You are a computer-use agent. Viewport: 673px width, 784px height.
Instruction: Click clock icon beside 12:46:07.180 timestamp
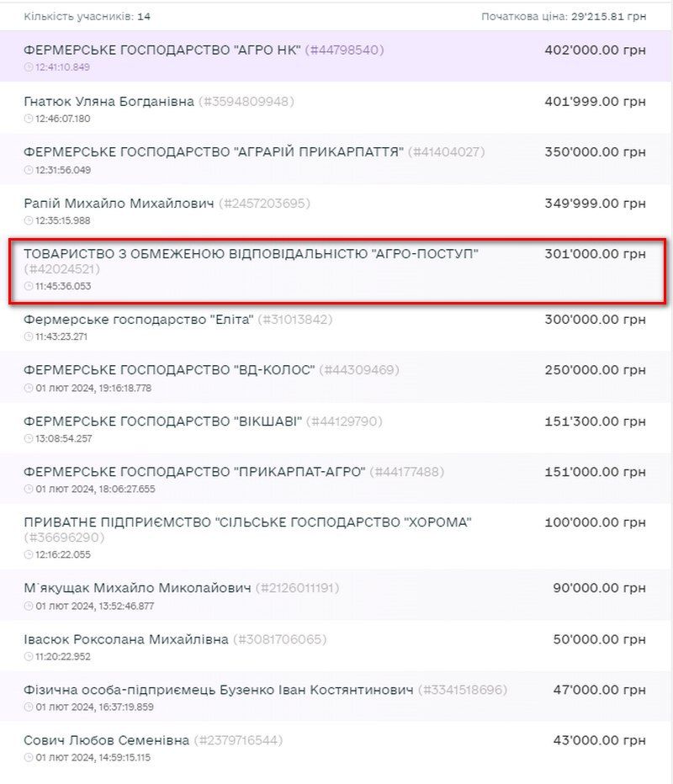coord(29,119)
